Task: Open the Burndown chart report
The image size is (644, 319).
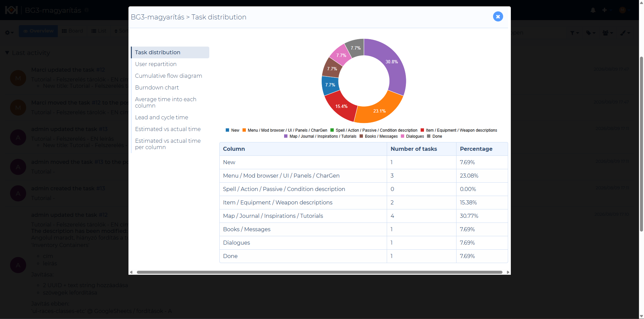Action: [157, 87]
